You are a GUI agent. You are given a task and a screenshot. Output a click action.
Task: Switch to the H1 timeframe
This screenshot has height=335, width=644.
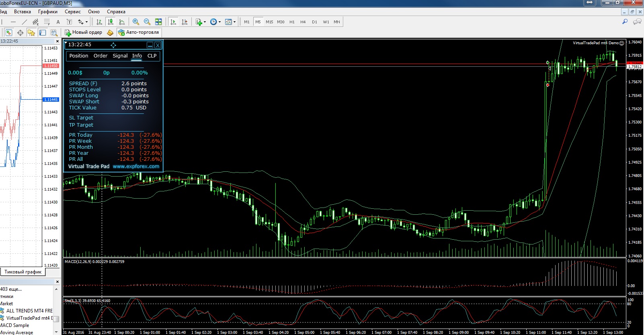tap(292, 22)
